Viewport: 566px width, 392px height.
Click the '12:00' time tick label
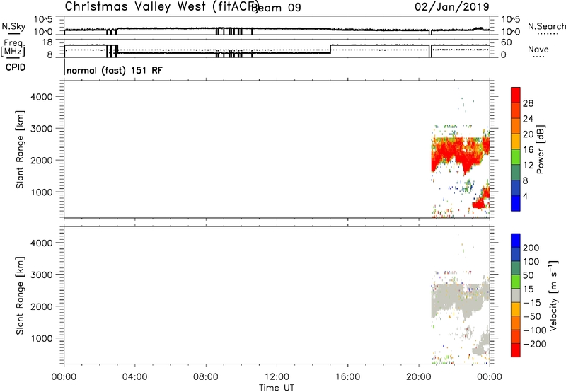[x=277, y=377]
